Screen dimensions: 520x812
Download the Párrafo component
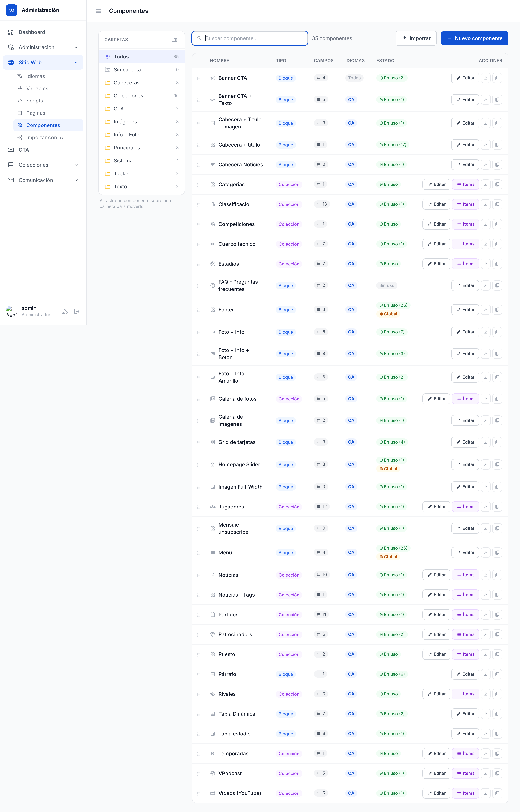coord(486,674)
